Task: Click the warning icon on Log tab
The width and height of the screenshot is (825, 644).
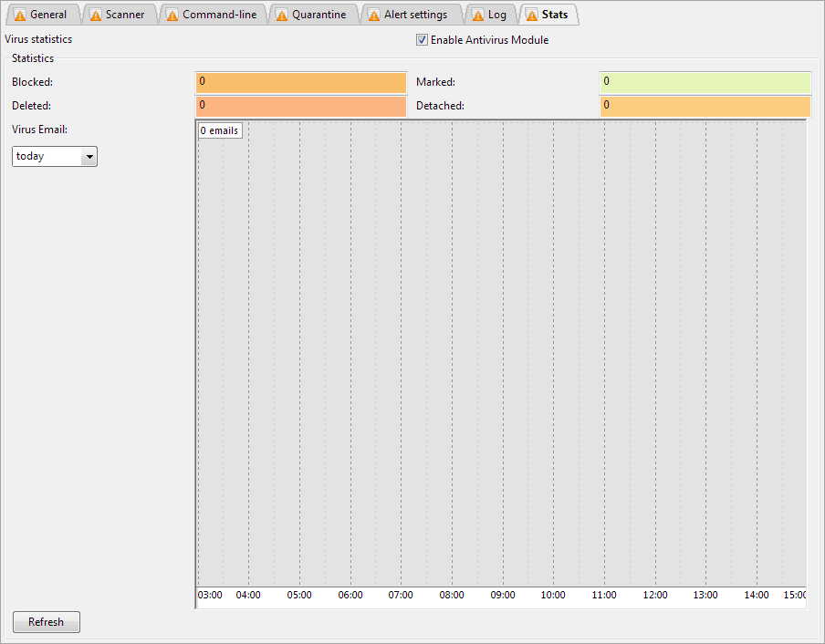Action: (477, 16)
